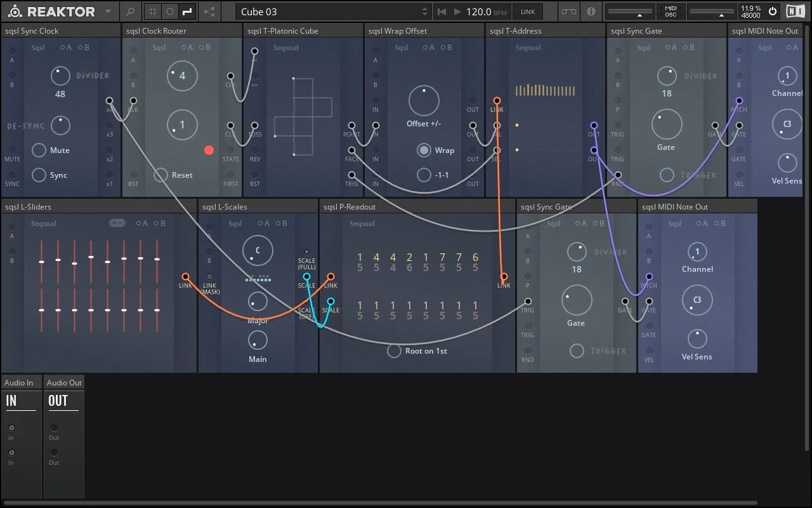Start playback with the play button
Image resolution: width=812 pixels, height=508 pixels.
tap(457, 11)
